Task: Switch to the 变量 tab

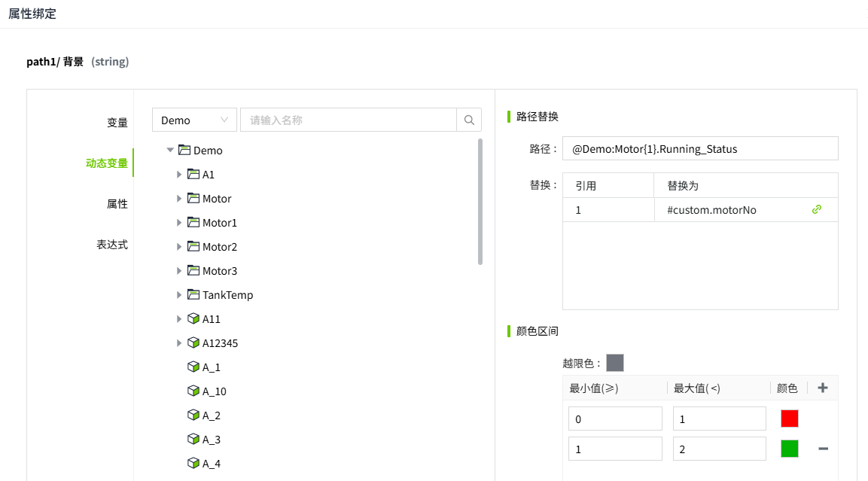Action: [x=117, y=123]
